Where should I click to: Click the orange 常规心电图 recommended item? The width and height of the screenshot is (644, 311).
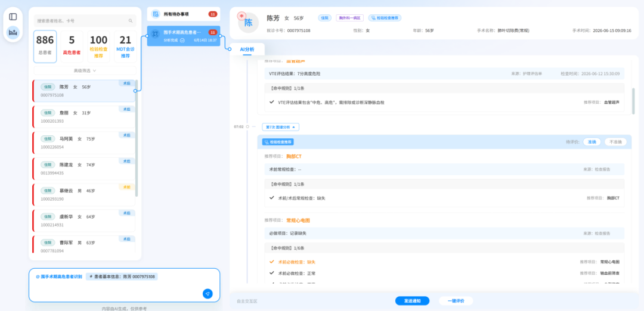pyautogui.click(x=298, y=220)
